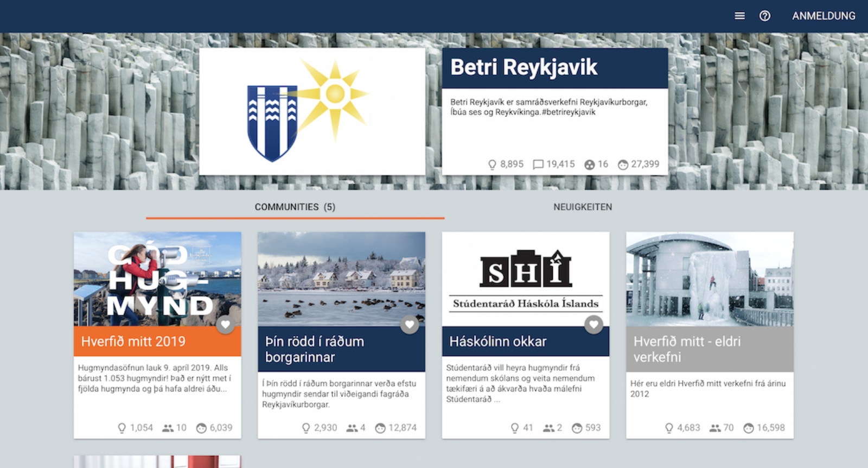The width and height of the screenshot is (868, 468).
Task: Open Háskólinn okkar community title
Action: click(497, 341)
